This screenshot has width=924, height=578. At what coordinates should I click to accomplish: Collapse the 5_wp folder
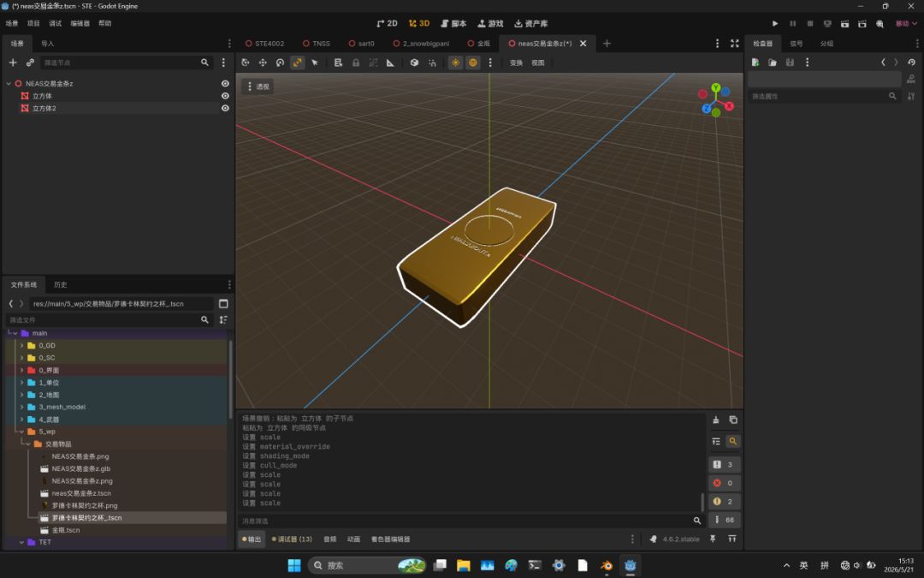[x=21, y=432]
